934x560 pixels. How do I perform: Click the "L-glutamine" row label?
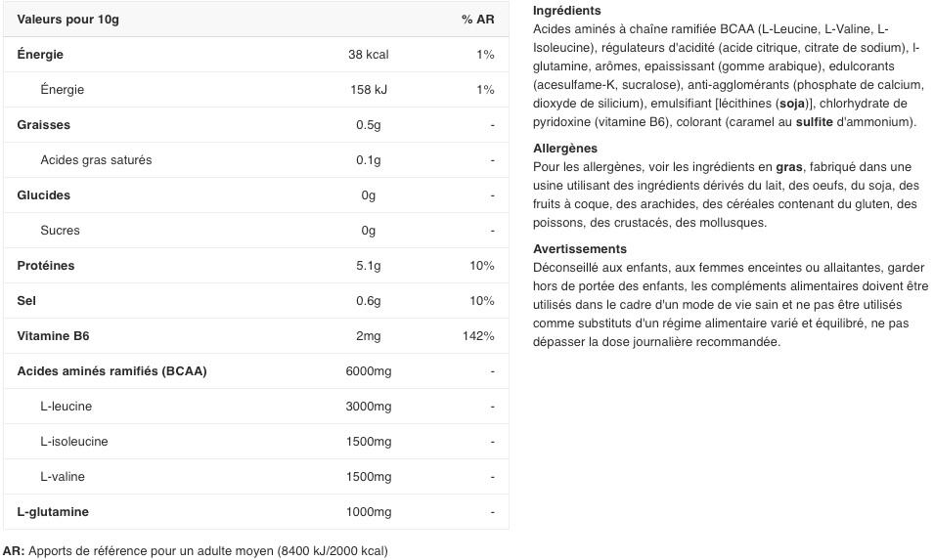click(x=53, y=512)
